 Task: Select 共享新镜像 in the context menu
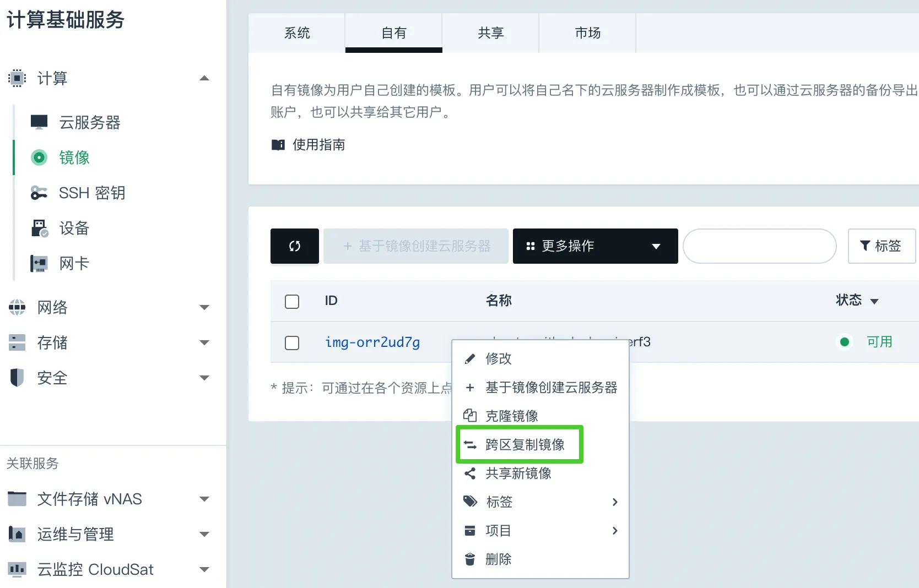click(540, 473)
